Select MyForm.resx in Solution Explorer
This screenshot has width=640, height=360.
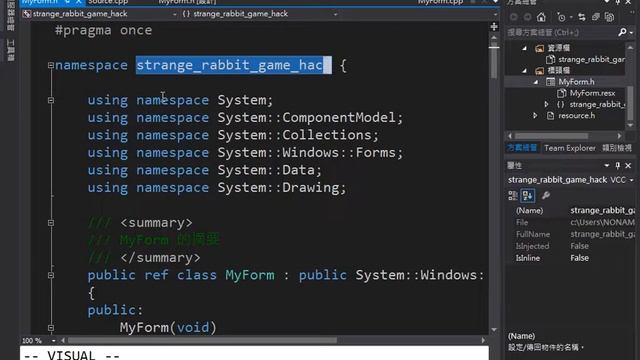[592, 93]
